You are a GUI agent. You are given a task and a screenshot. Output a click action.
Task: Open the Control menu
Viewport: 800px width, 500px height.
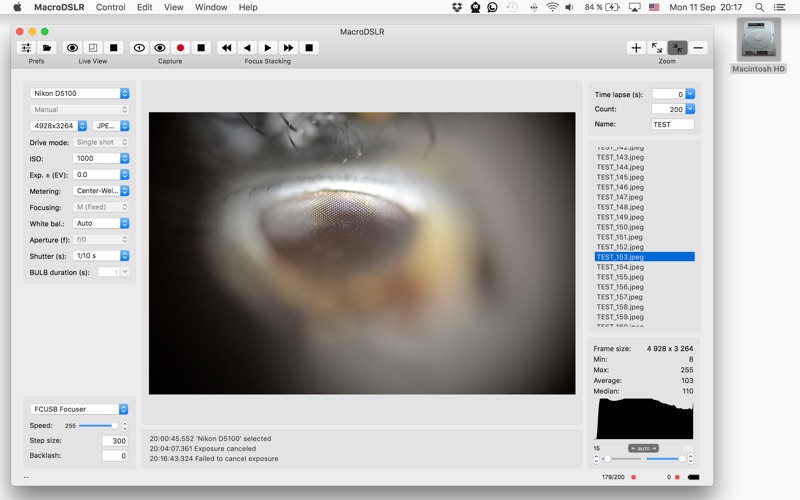click(x=111, y=7)
